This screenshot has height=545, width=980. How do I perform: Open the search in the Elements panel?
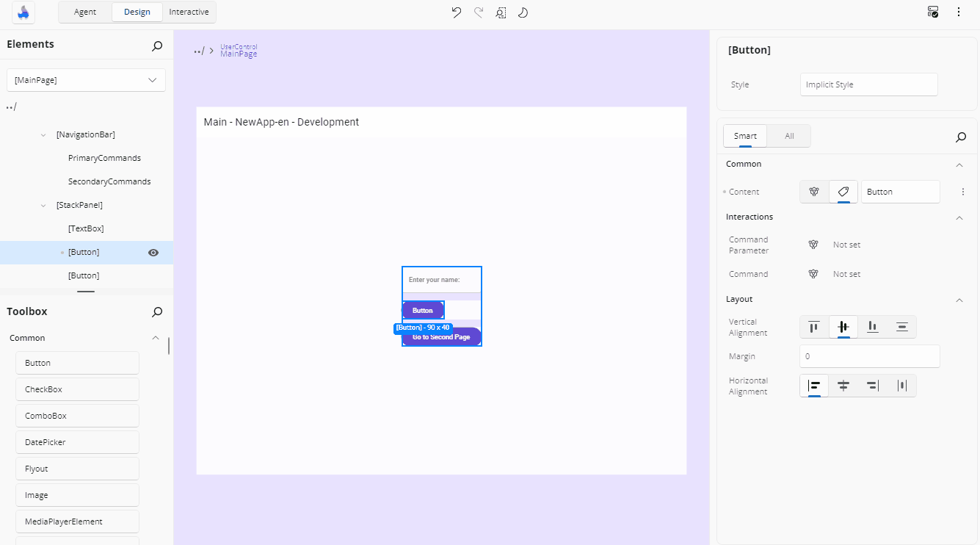pos(157,46)
